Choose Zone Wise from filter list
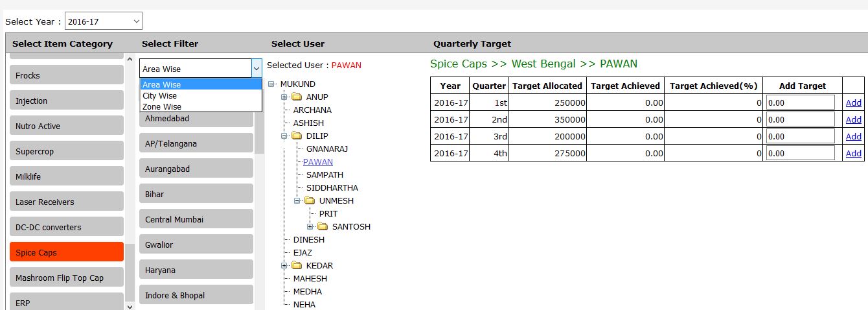 pyautogui.click(x=162, y=107)
